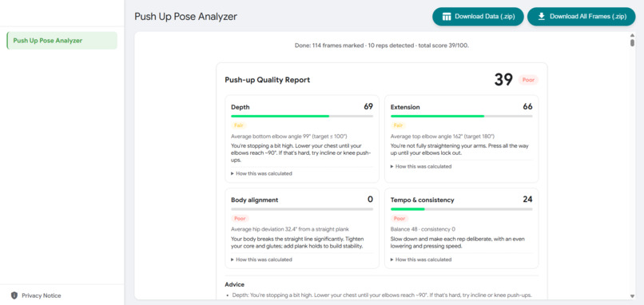Click the Body alignment card title
This screenshot has height=305, width=644.
pos(255,200)
